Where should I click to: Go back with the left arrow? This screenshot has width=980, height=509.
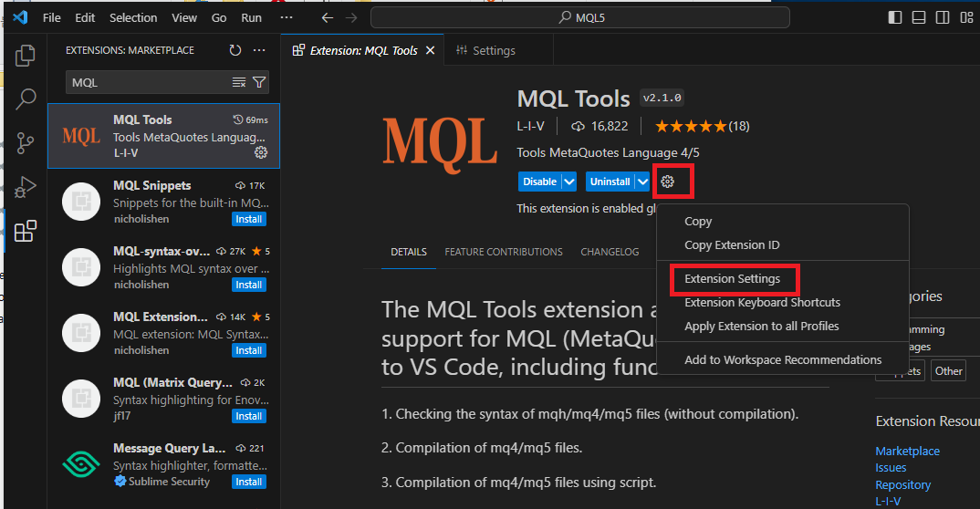327,17
